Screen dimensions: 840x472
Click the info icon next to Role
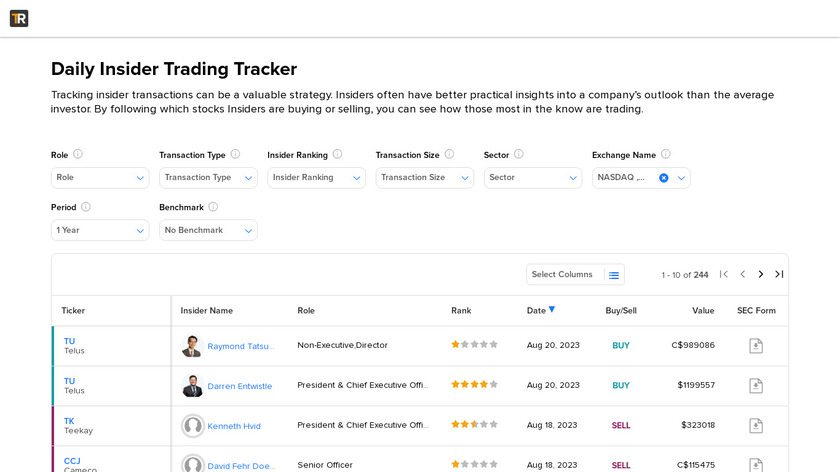pos(78,155)
